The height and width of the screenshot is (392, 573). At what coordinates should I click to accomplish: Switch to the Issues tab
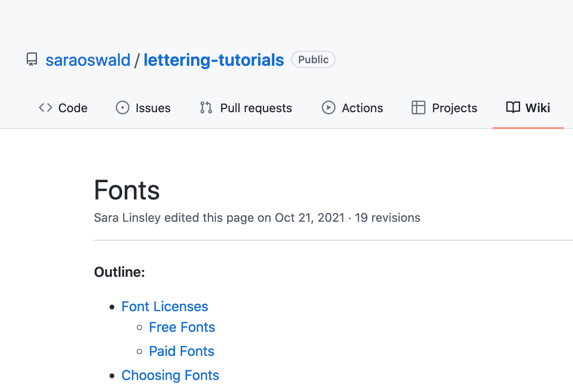(153, 108)
